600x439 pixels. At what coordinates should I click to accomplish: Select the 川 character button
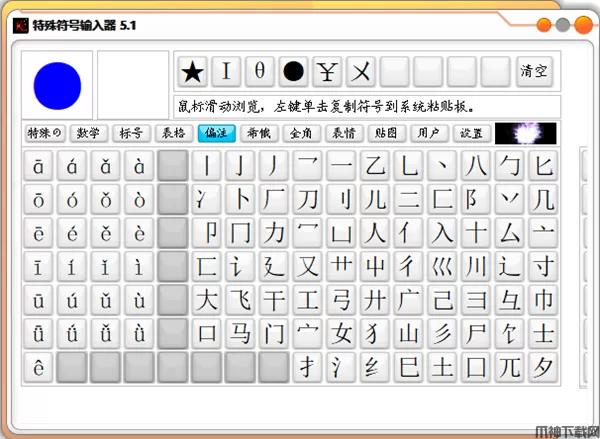pos(476,266)
